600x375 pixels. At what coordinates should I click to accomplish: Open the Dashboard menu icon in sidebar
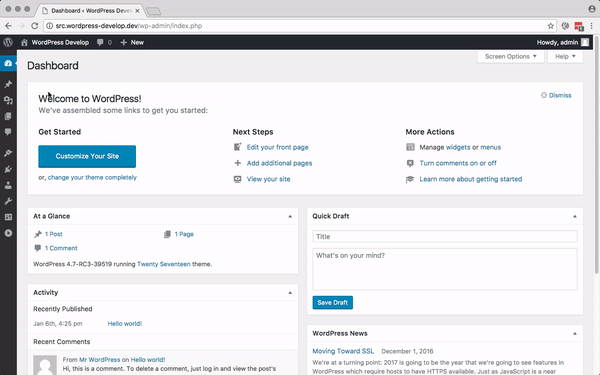pyautogui.click(x=8, y=63)
